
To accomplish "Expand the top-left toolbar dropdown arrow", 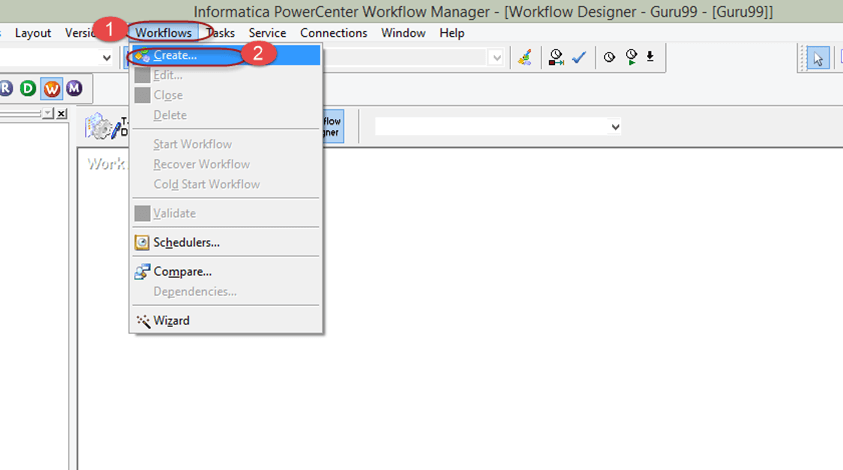I will pos(107,58).
